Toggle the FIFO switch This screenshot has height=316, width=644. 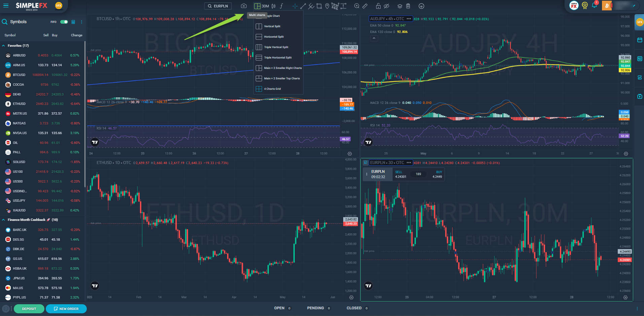(64, 22)
